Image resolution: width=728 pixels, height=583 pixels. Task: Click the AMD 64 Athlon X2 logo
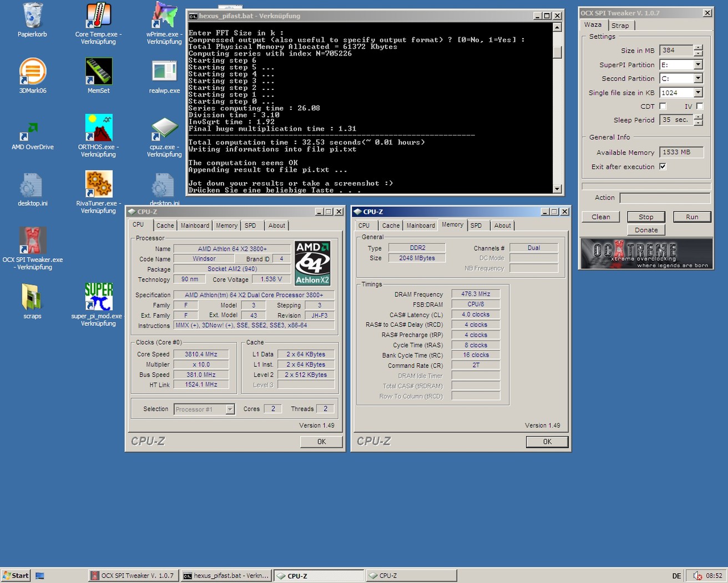point(312,263)
